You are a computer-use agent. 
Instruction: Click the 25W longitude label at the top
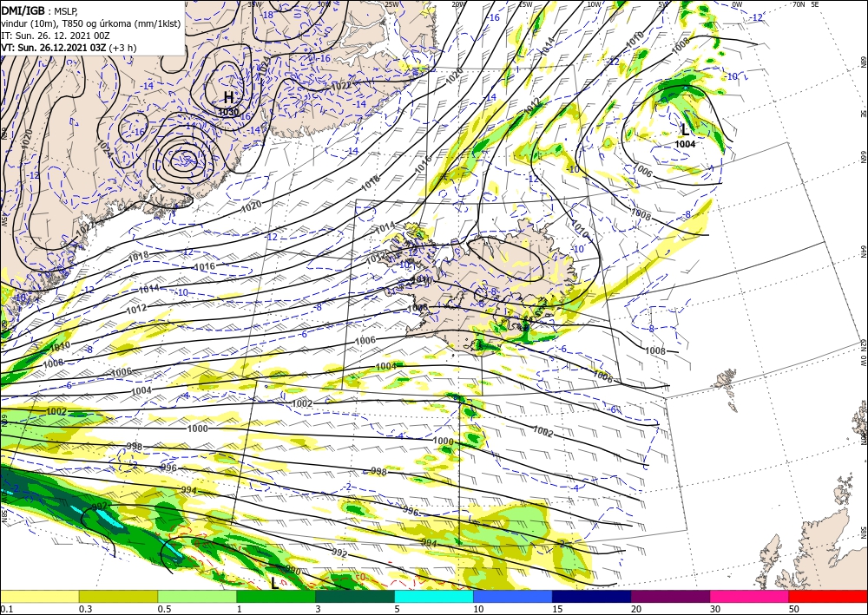[392, 4]
